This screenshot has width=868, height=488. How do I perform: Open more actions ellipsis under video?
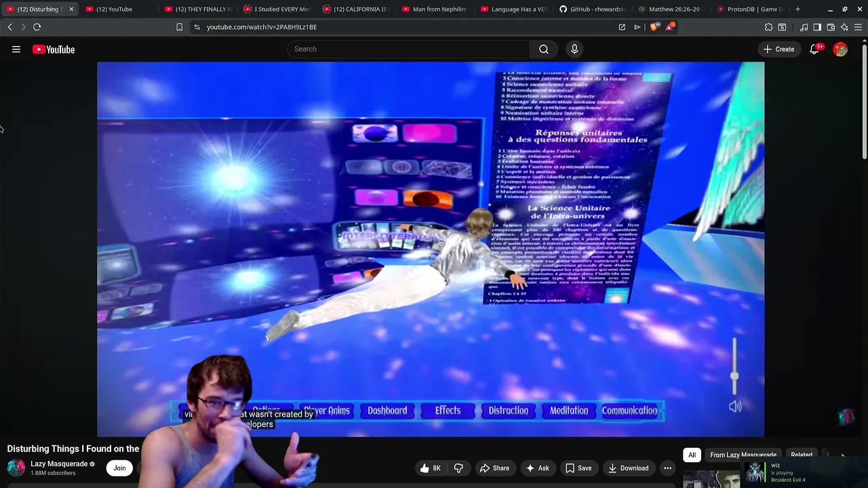point(667,468)
